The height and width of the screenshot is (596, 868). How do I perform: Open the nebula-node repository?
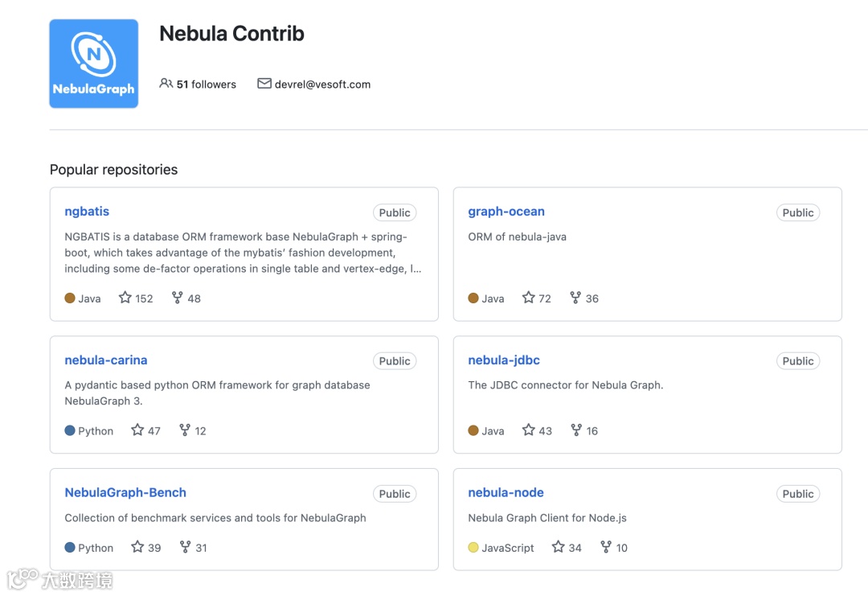click(506, 492)
